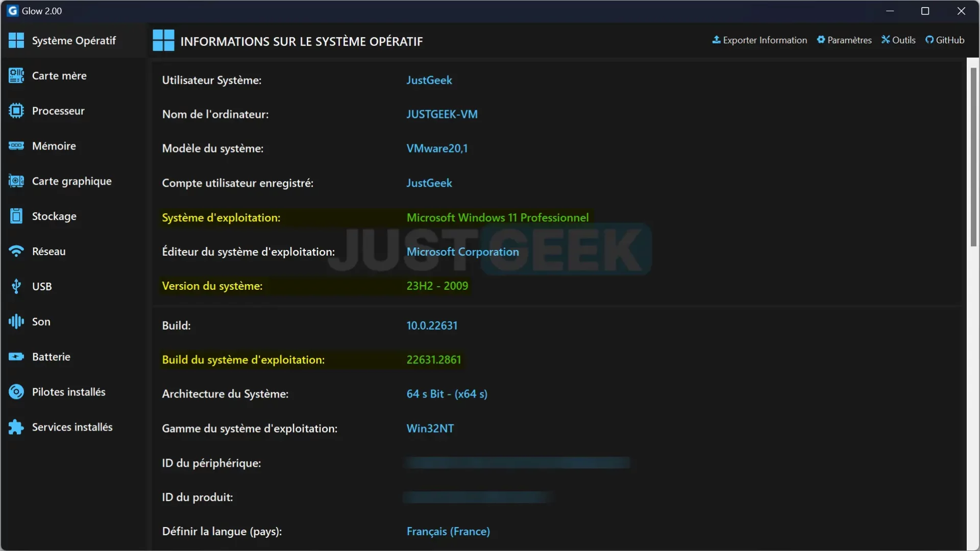The image size is (980, 551).
Task: Click the Utilisateur Système label
Action: 212,80
